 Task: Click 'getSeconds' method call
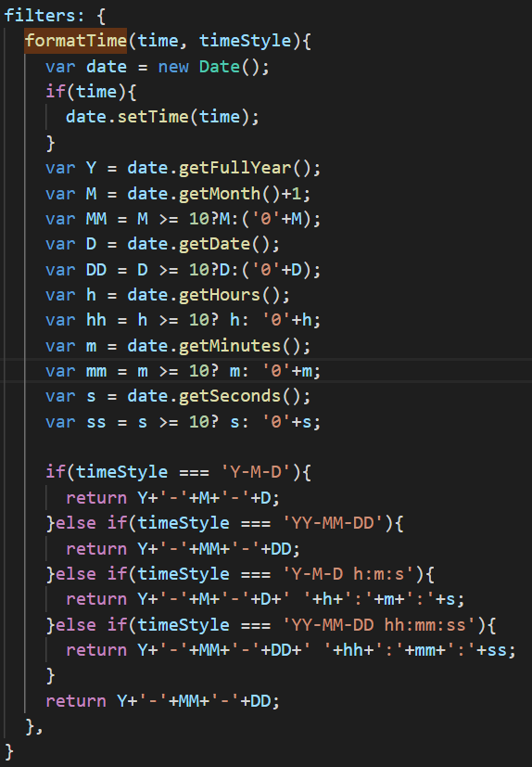click(x=230, y=396)
